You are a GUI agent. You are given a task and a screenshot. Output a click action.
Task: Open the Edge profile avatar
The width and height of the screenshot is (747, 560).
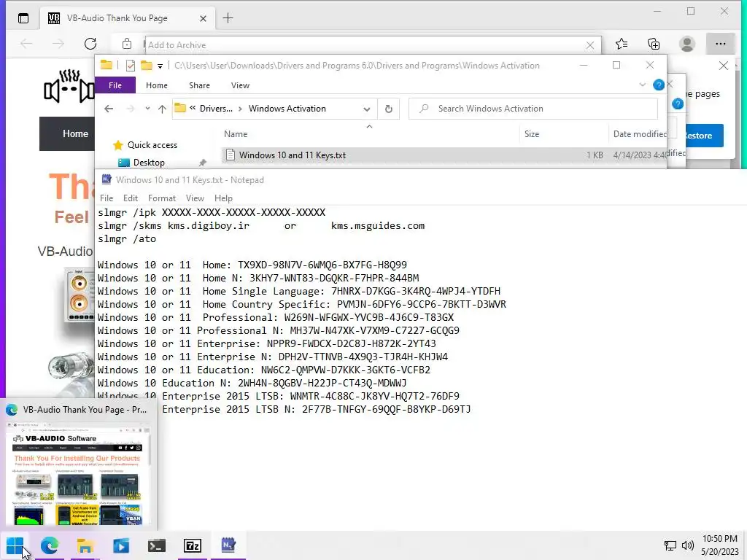[x=686, y=44]
